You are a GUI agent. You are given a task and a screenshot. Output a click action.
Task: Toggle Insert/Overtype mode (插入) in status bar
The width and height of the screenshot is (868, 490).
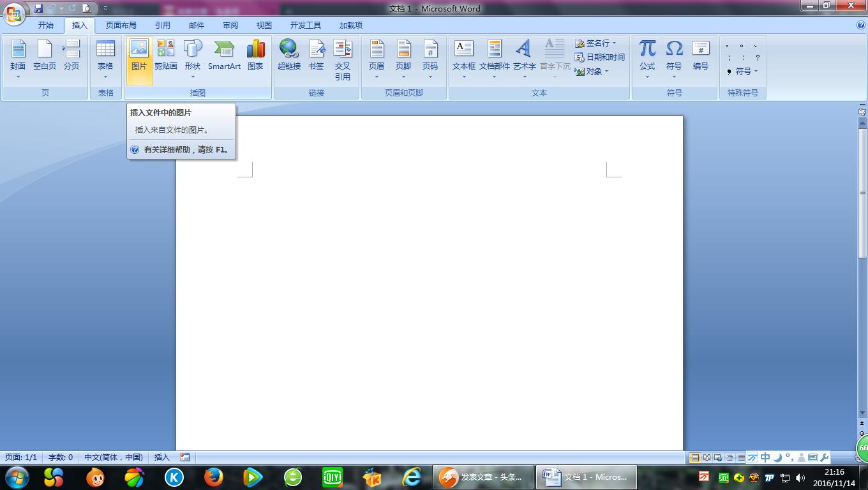point(162,457)
